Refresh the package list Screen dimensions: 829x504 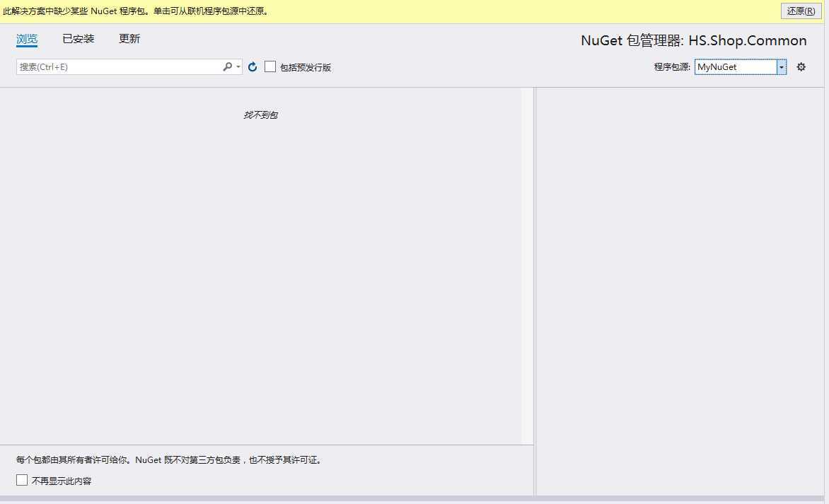[253, 66]
